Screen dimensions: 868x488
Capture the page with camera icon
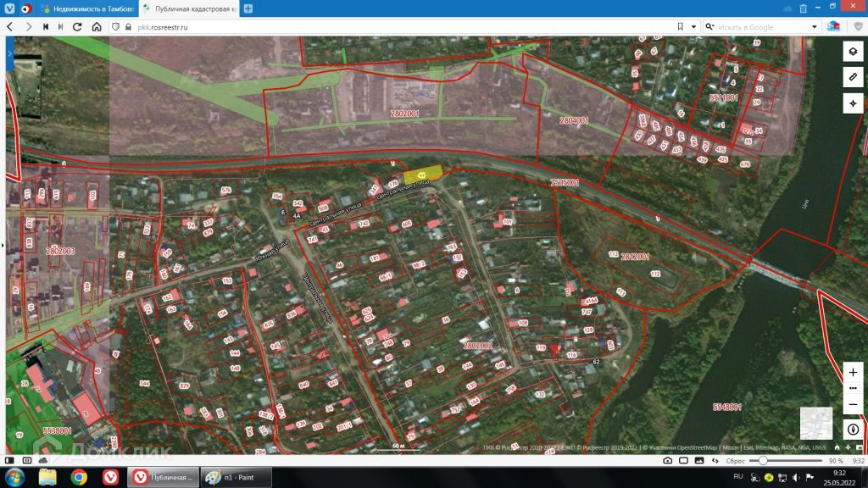tap(668, 460)
